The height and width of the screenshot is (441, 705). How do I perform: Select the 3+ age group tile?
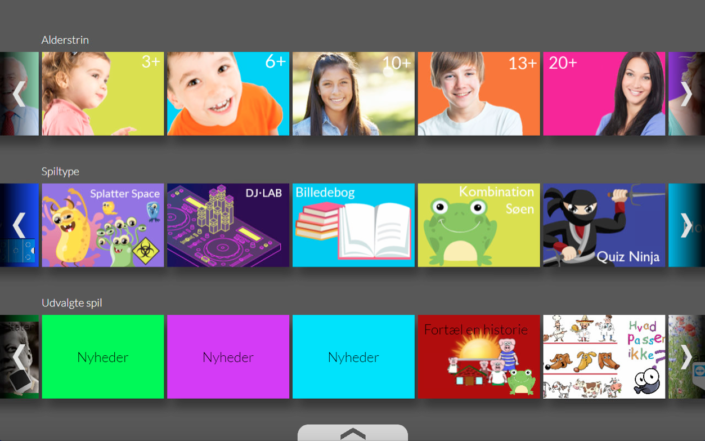(103, 94)
